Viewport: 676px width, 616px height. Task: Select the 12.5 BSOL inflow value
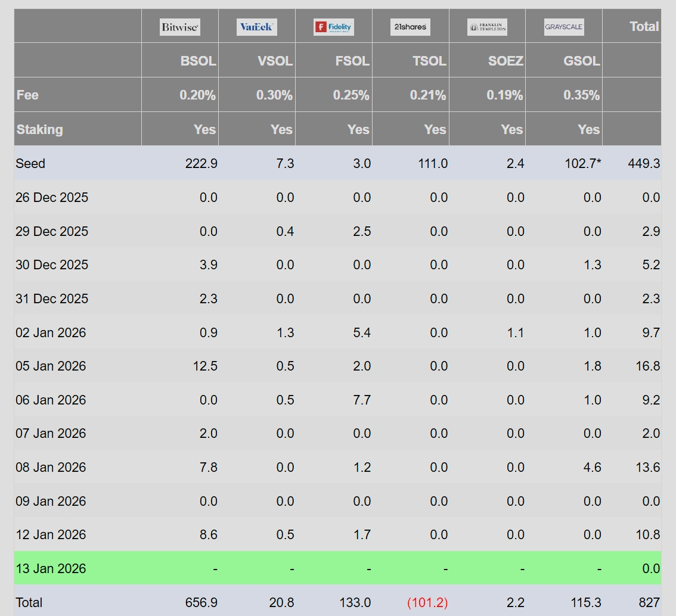[x=205, y=366]
